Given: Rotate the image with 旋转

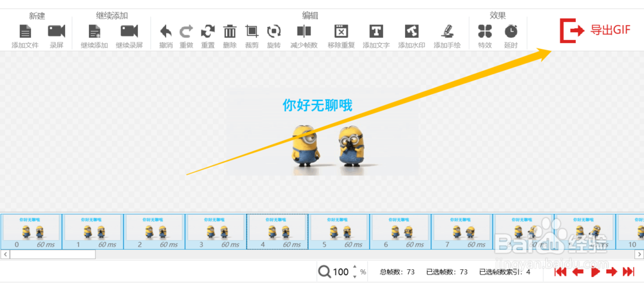Looking at the screenshot, I should tap(274, 31).
